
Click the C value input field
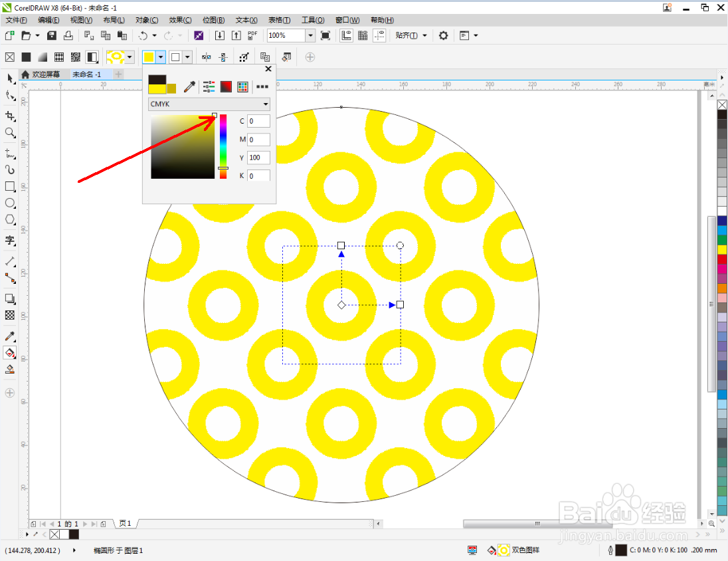point(258,121)
